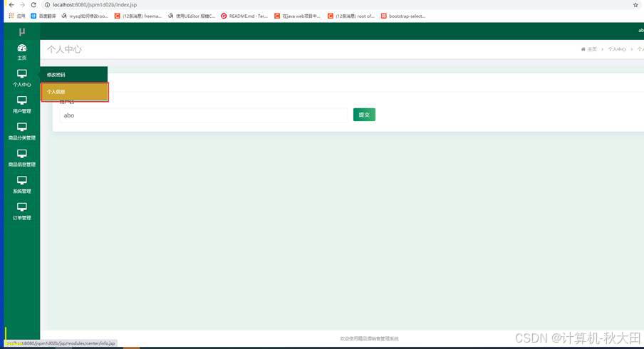The width and height of the screenshot is (644, 349).
Task: Open the mysql如何修改roo... bookmark
Action: coord(85,16)
